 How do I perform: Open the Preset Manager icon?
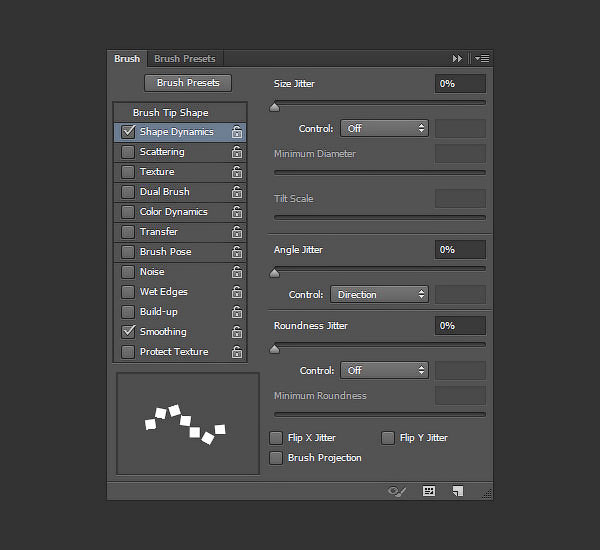coord(429,491)
